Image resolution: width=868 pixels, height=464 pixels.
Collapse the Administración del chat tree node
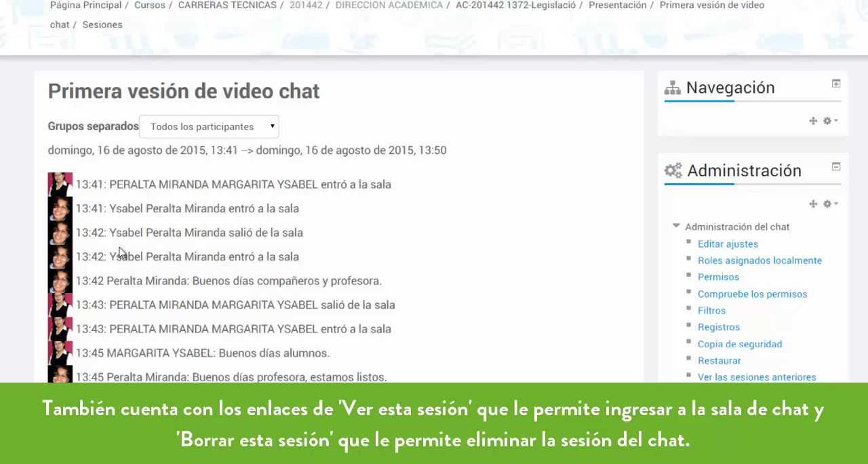pos(676,226)
